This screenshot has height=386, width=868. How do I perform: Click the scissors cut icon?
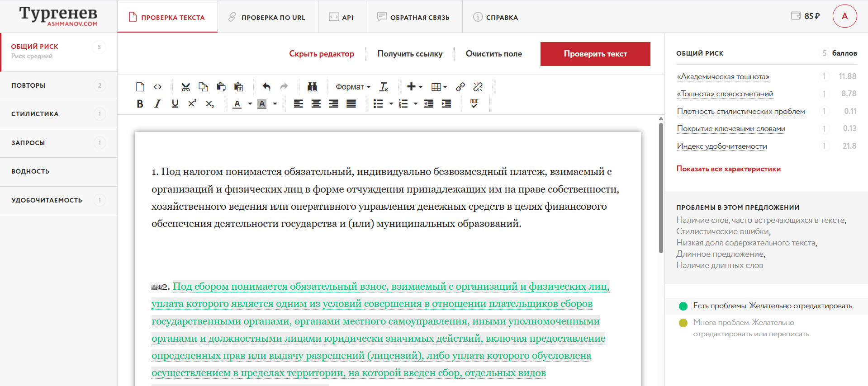click(185, 87)
